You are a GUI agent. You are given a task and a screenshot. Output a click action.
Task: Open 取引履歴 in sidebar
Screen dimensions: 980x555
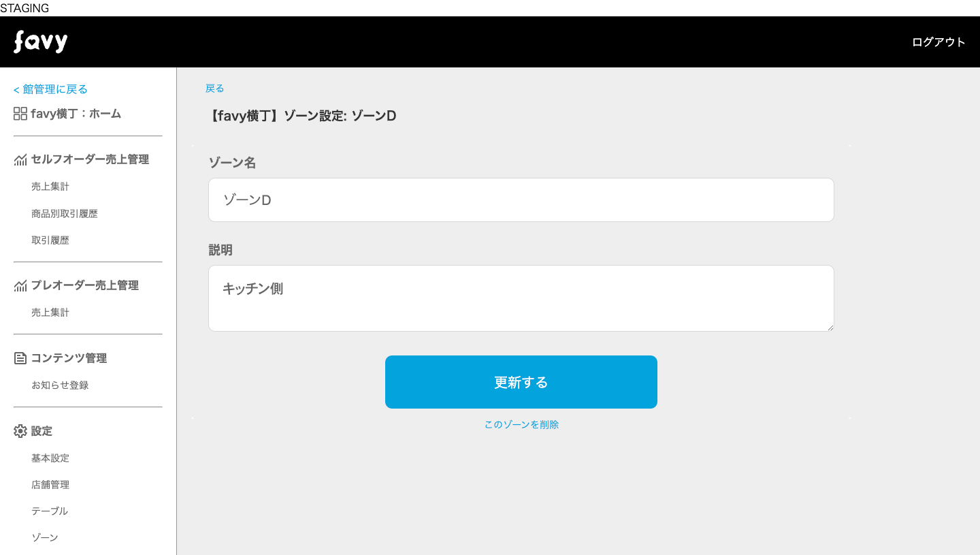point(50,240)
